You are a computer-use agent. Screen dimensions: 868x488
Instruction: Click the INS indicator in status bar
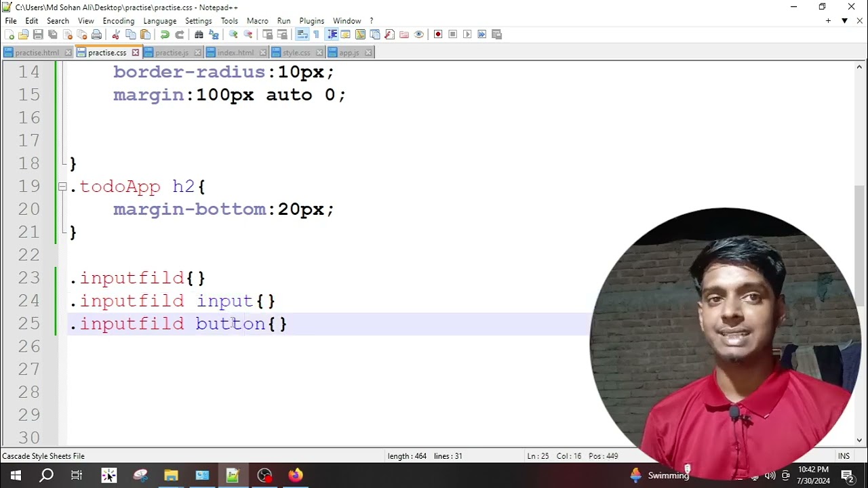pos(844,456)
